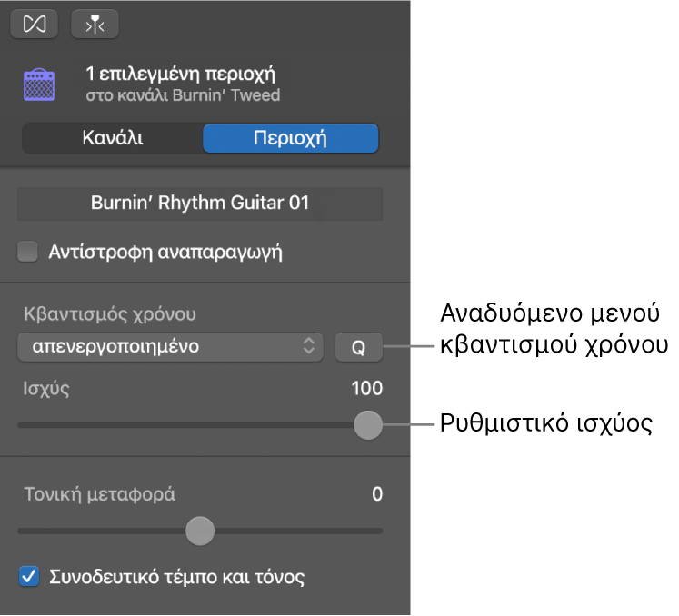The width and height of the screenshot is (679, 616).
Task: Click the Catch Playhead icon button
Action: pos(95,25)
